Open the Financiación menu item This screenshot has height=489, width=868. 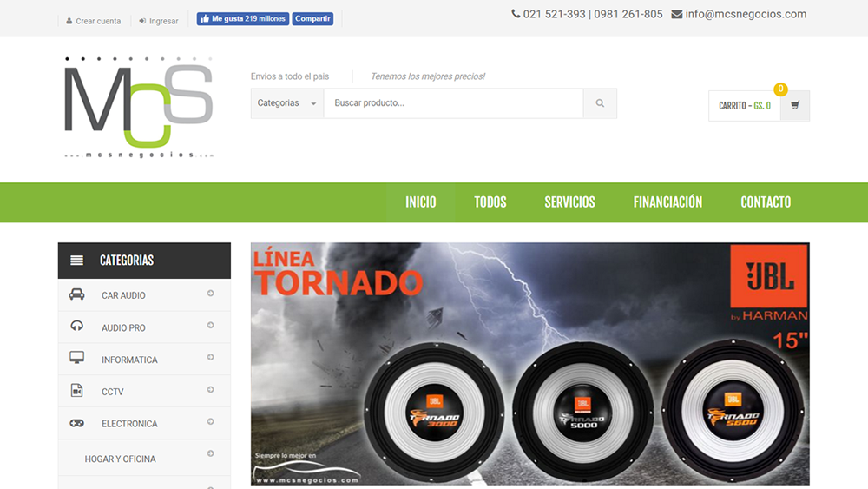tap(667, 202)
